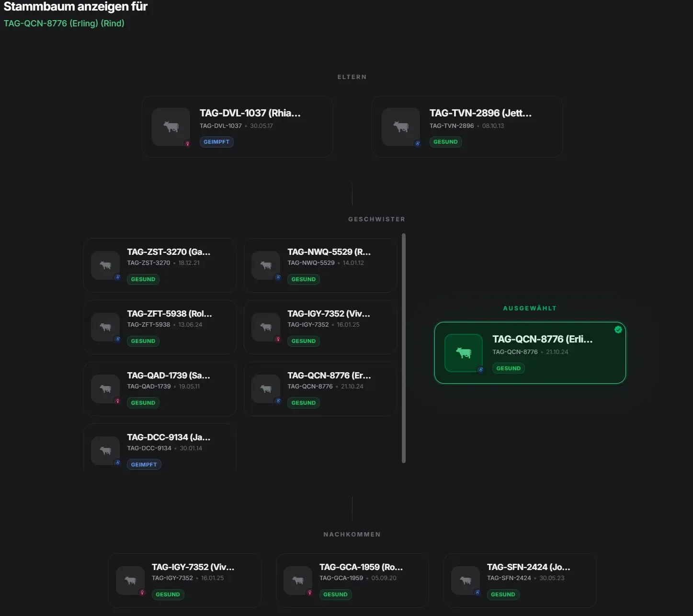Click gender marker on TAG-IGY-7352 sibling icon
This screenshot has width=693, height=616.
(x=278, y=339)
